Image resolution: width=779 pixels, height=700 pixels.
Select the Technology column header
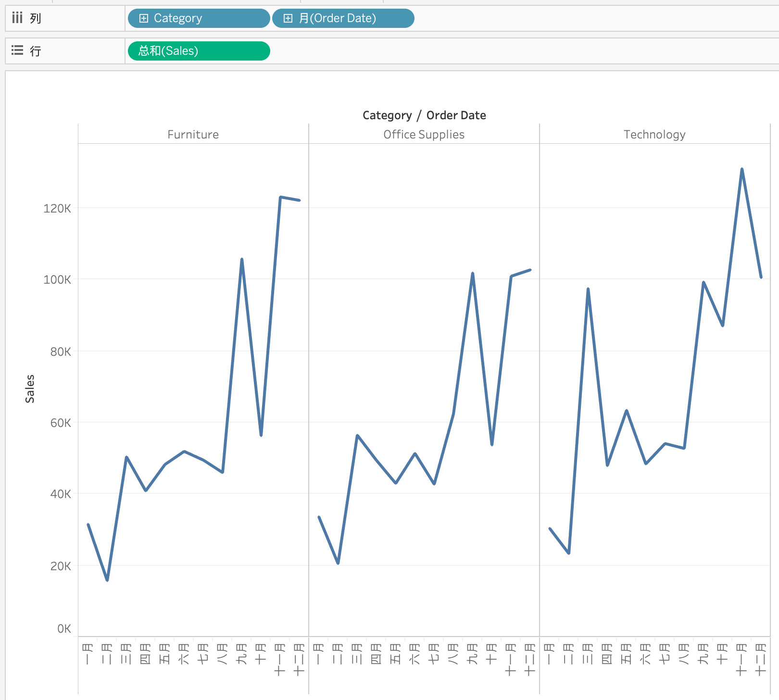pyautogui.click(x=654, y=135)
